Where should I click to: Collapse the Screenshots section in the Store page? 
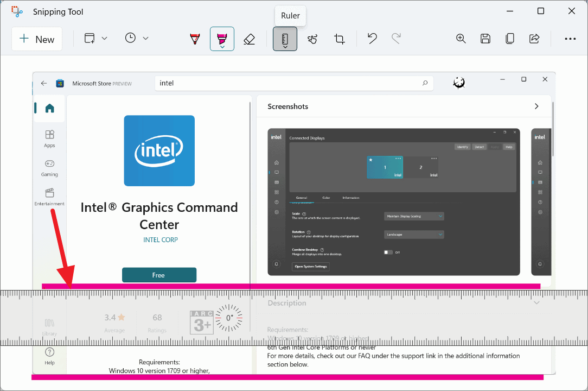(x=536, y=106)
